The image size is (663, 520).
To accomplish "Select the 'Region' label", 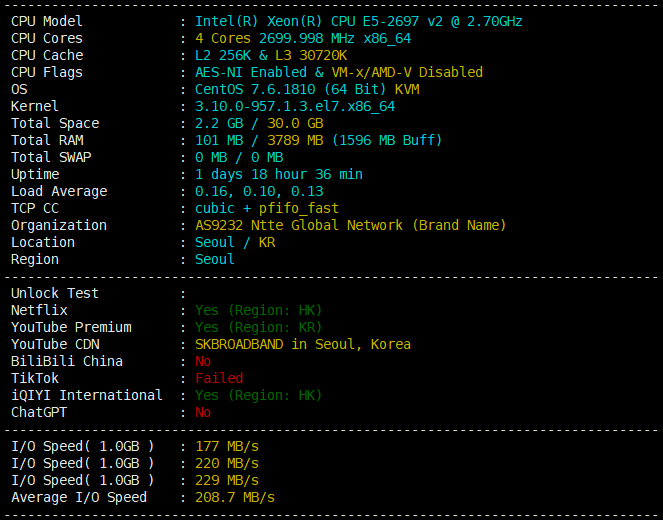I will [35, 260].
